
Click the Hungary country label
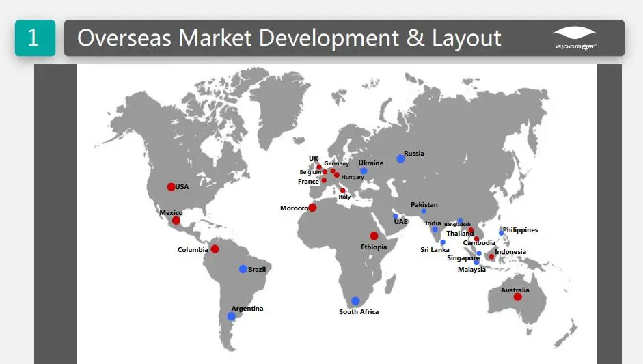pyautogui.click(x=353, y=177)
